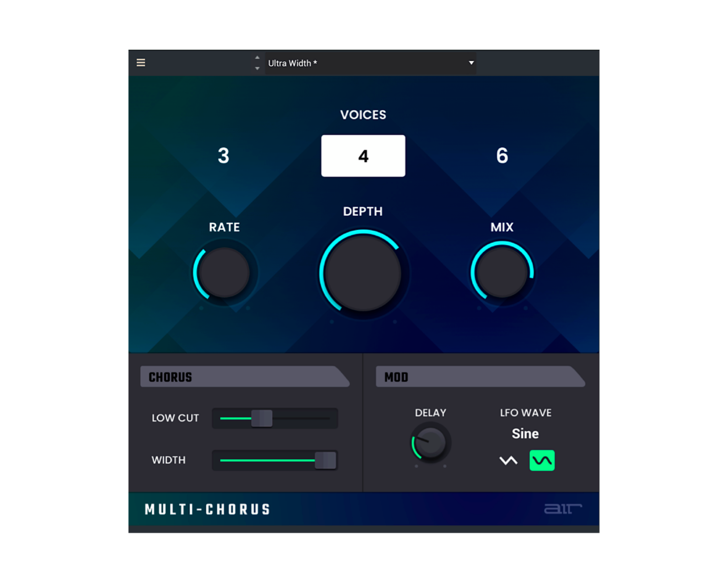728x582 pixels.
Task: Click the Sine LFO wave label
Action: click(525, 433)
